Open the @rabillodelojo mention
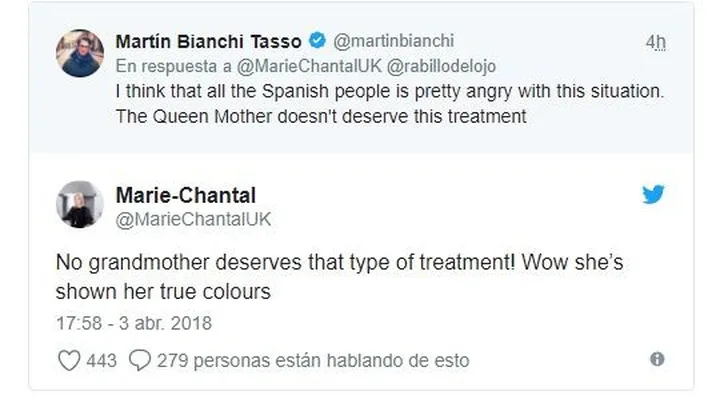728x399 pixels. tap(441, 66)
